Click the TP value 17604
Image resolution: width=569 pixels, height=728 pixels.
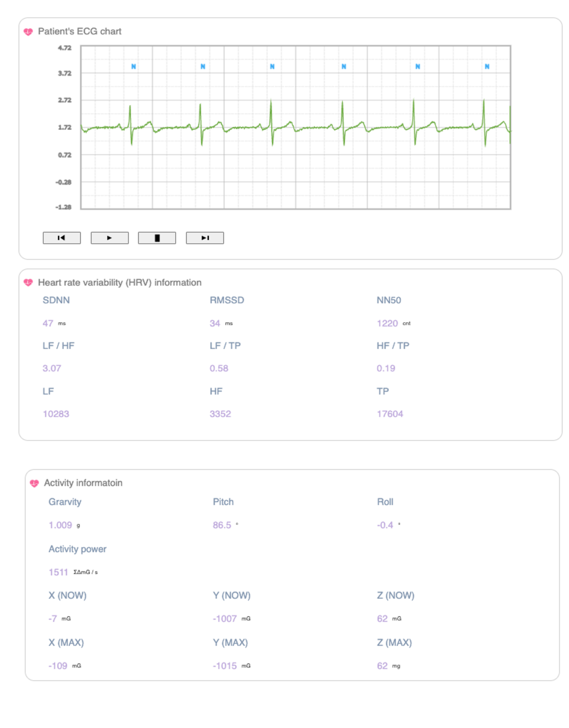pos(390,413)
